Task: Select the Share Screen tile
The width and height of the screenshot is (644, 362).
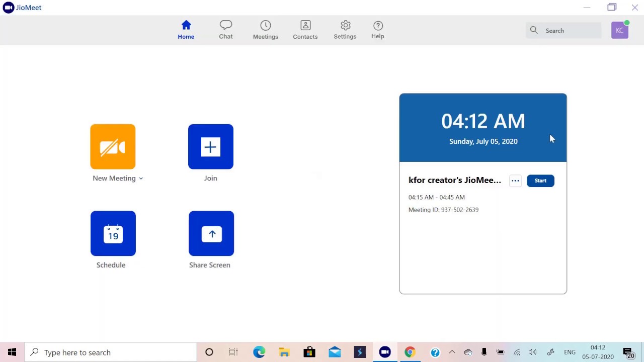Action: 211,233
